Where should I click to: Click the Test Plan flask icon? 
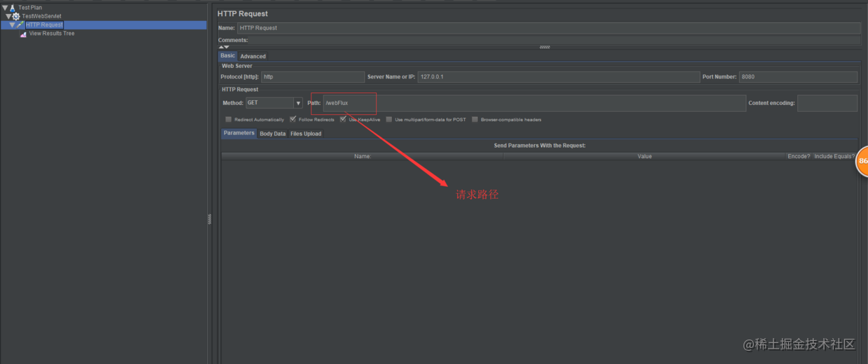pos(13,8)
